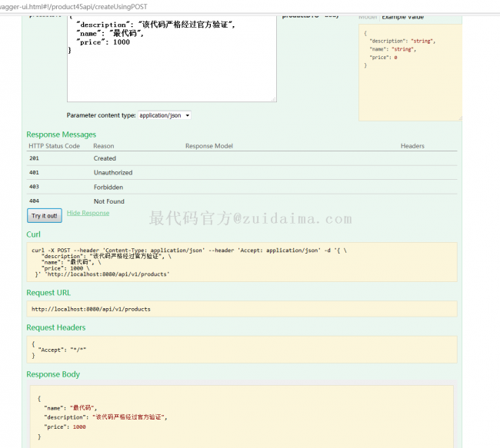Click the Try it out! button
Screen dimensions: 500x448
click(44, 216)
